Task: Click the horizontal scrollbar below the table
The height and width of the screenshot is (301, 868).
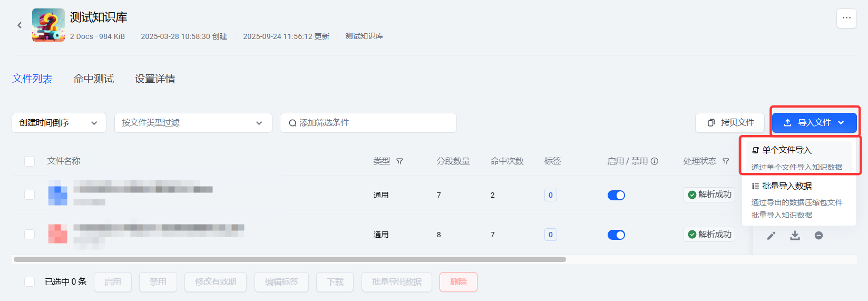Action: click(x=289, y=259)
